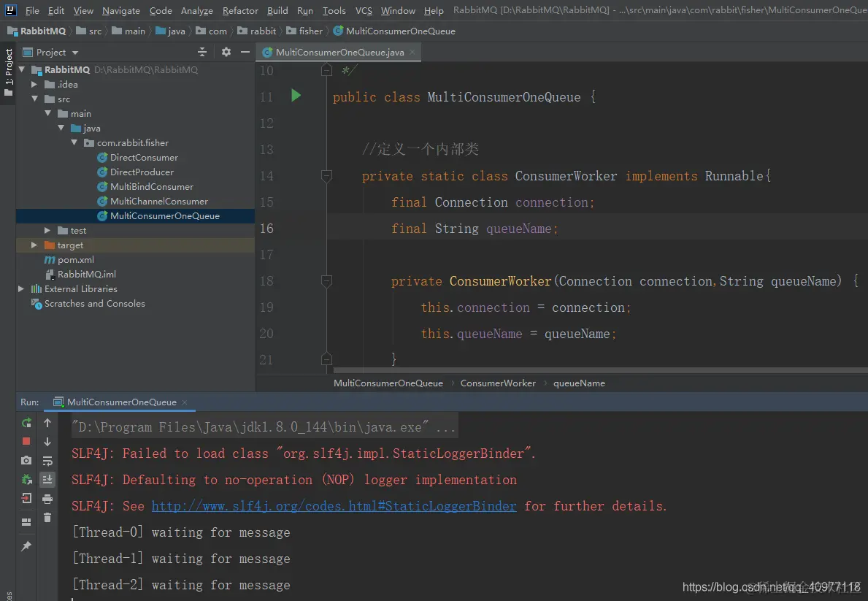Screen dimensions: 868x601
Task: Click the green run arrow beside line 11
Action: (x=296, y=96)
